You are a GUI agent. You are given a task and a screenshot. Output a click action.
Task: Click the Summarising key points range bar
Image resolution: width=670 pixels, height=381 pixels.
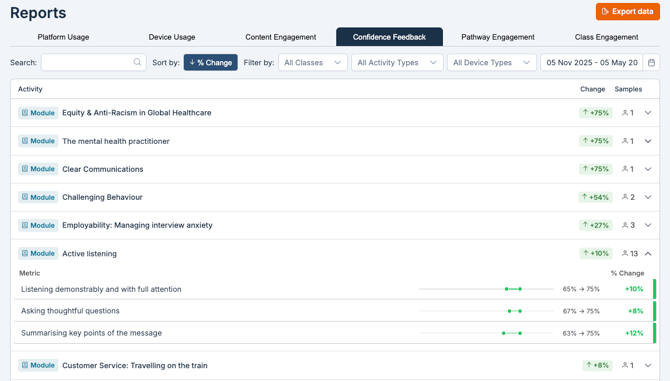[x=486, y=333]
